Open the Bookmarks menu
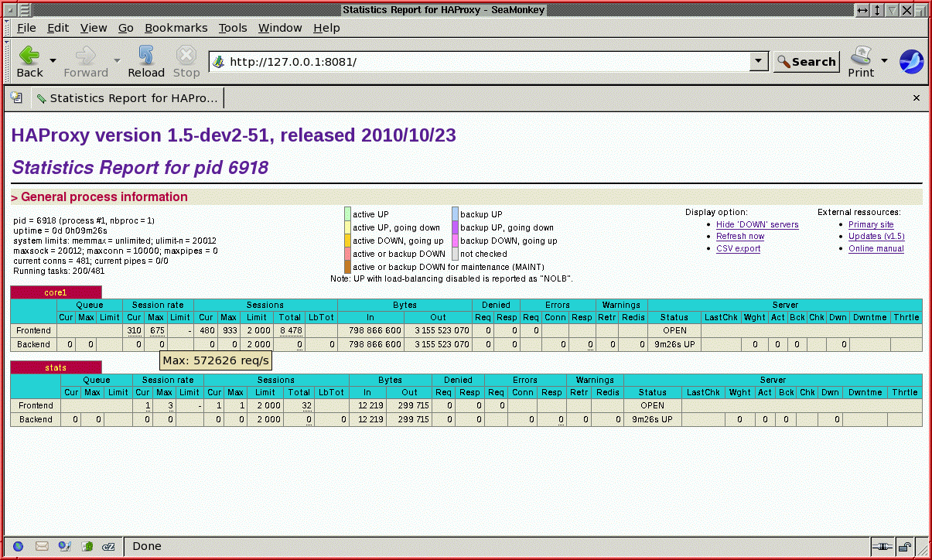Image resolution: width=932 pixels, height=560 pixels. (x=176, y=27)
